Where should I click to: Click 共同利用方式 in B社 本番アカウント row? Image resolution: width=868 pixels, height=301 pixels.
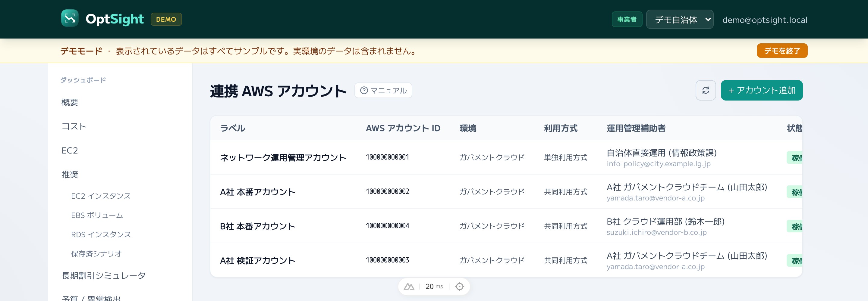(x=565, y=226)
